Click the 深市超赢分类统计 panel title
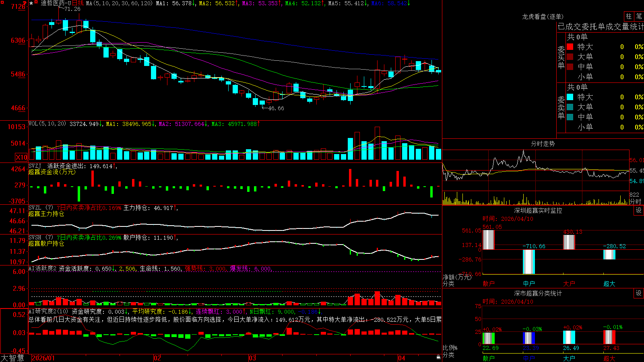644x362 pixels. coord(538,293)
